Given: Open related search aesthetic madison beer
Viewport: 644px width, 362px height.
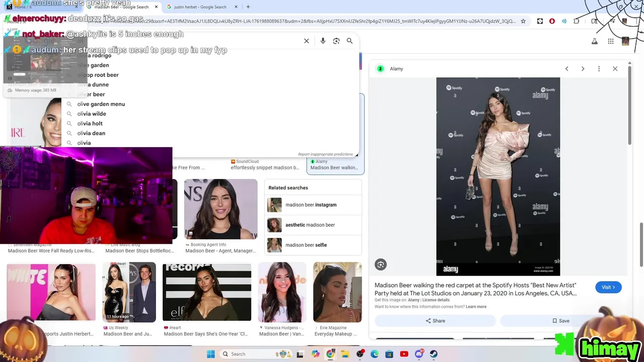Looking at the screenshot, I should pos(313,225).
